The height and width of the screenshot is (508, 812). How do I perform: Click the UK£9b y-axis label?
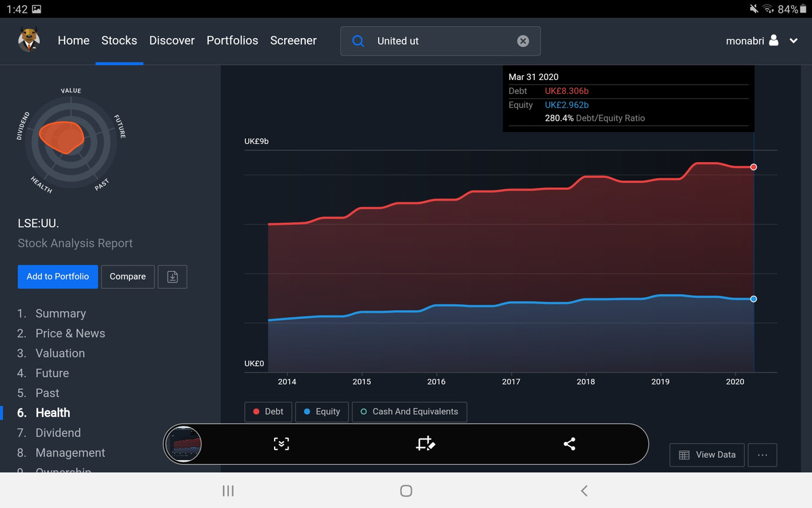pyautogui.click(x=256, y=141)
